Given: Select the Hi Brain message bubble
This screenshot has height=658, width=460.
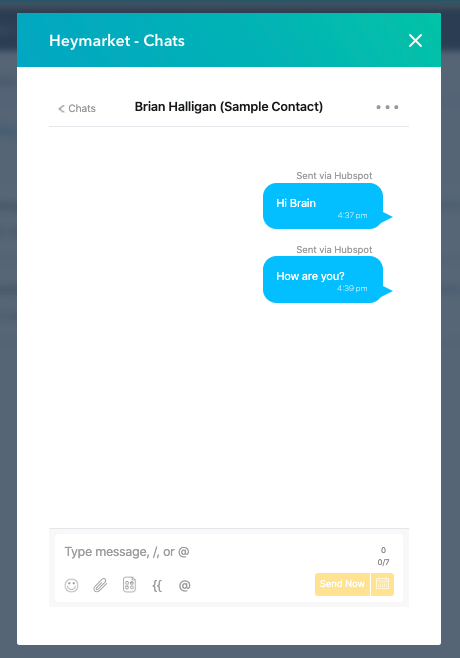Looking at the screenshot, I should pyautogui.click(x=323, y=206).
